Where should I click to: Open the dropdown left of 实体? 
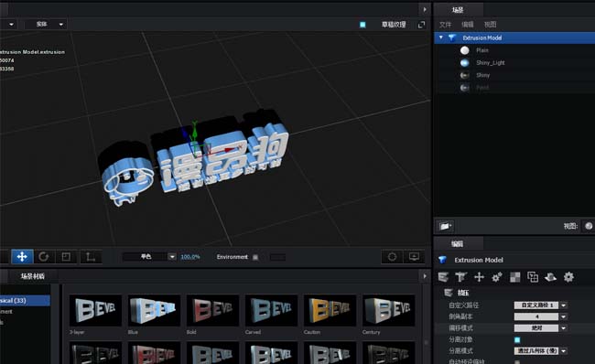coord(11,25)
